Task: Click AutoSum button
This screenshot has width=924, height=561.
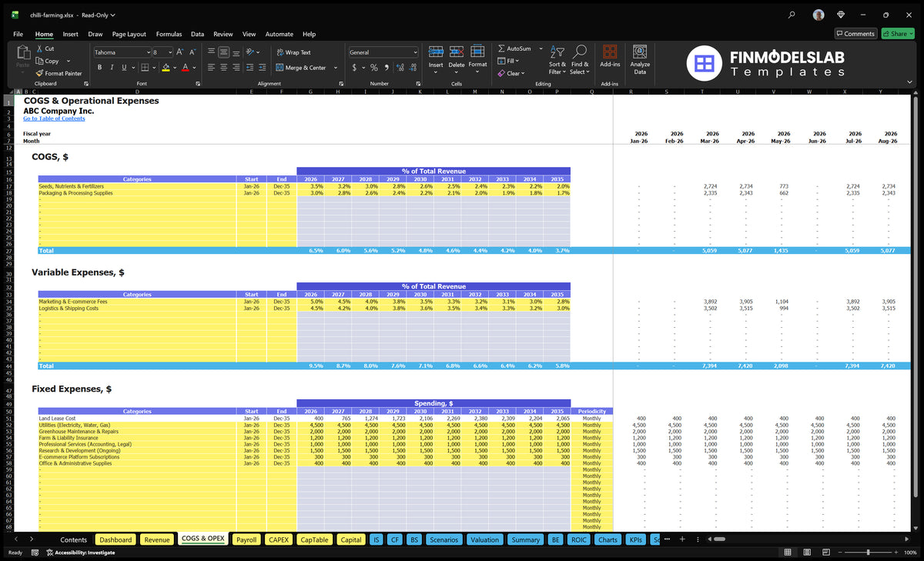Action: click(x=514, y=48)
